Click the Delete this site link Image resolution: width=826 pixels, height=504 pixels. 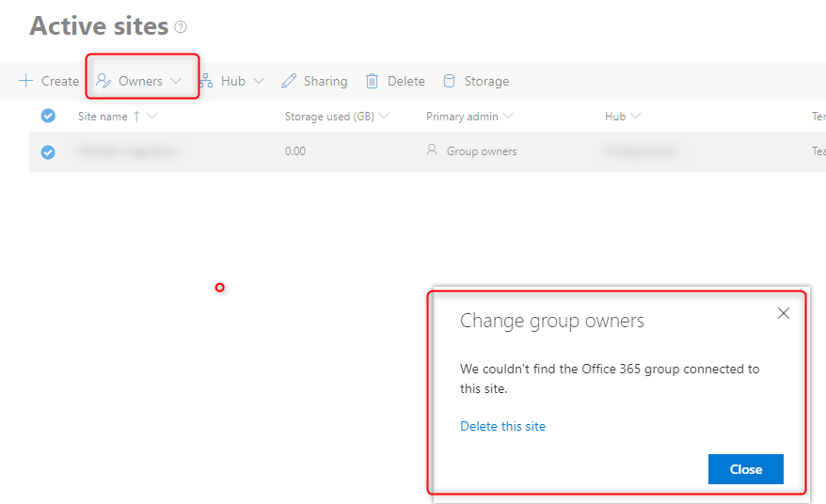(502, 426)
